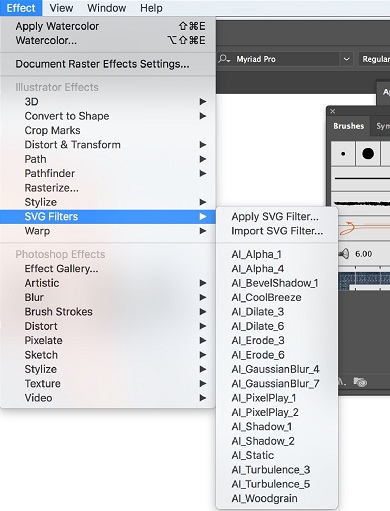Apply the AI_Alpha_1 filter
Viewport: 390px width, 511px height.
(277, 254)
